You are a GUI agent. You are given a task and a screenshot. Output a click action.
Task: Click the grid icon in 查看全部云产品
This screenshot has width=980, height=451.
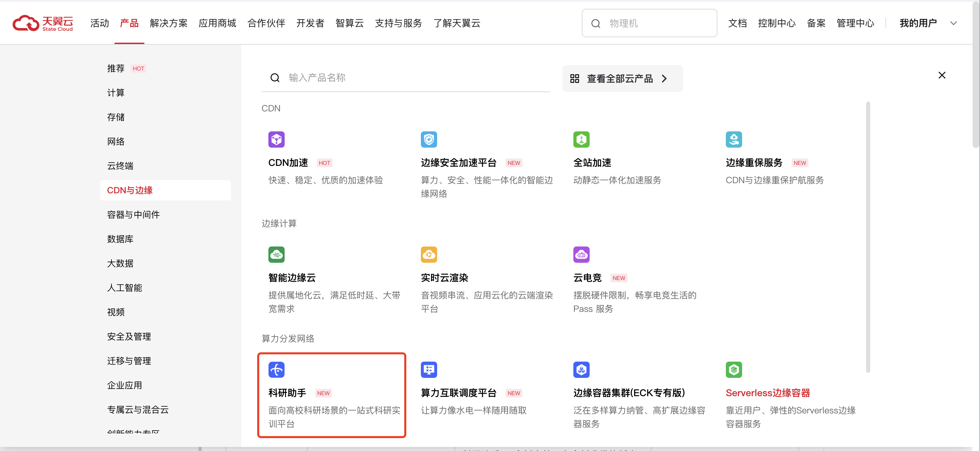click(x=574, y=79)
